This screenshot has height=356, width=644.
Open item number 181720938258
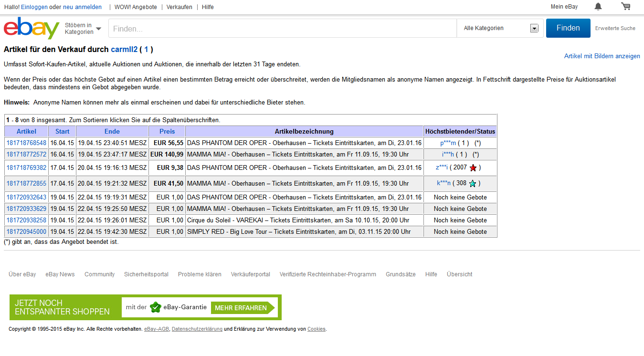click(26, 220)
